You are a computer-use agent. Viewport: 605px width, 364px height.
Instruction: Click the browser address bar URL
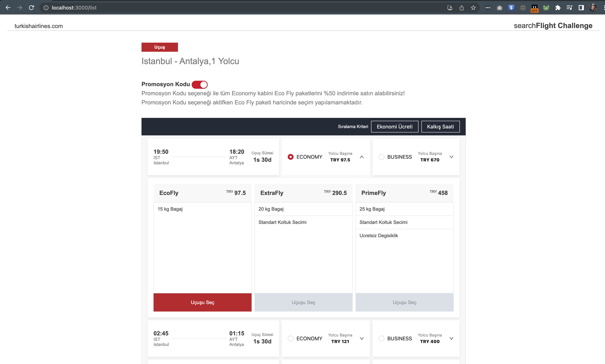click(74, 8)
